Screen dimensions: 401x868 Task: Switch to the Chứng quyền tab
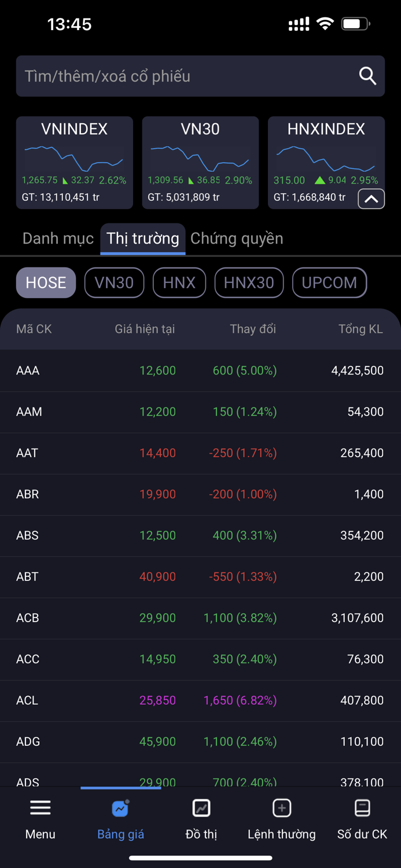(237, 238)
